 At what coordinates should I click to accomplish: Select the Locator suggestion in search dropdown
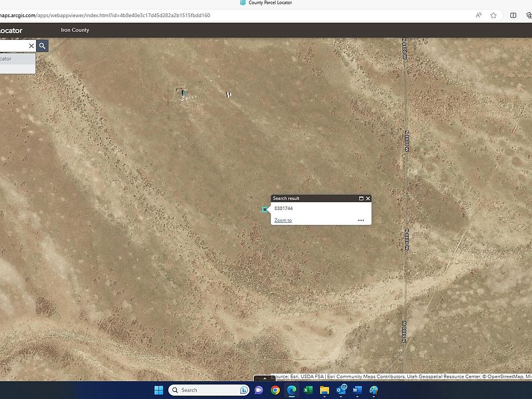17,59
